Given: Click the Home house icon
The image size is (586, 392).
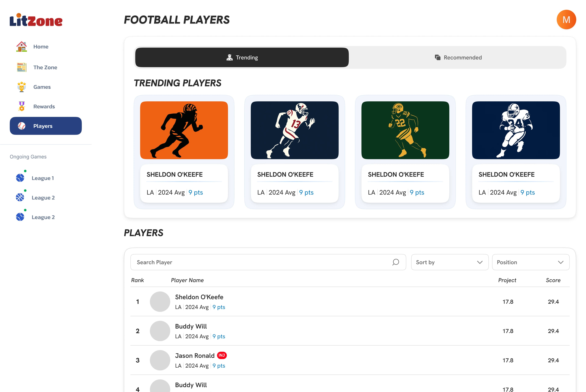Looking at the screenshot, I should pyautogui.click(x=22, y=47).
